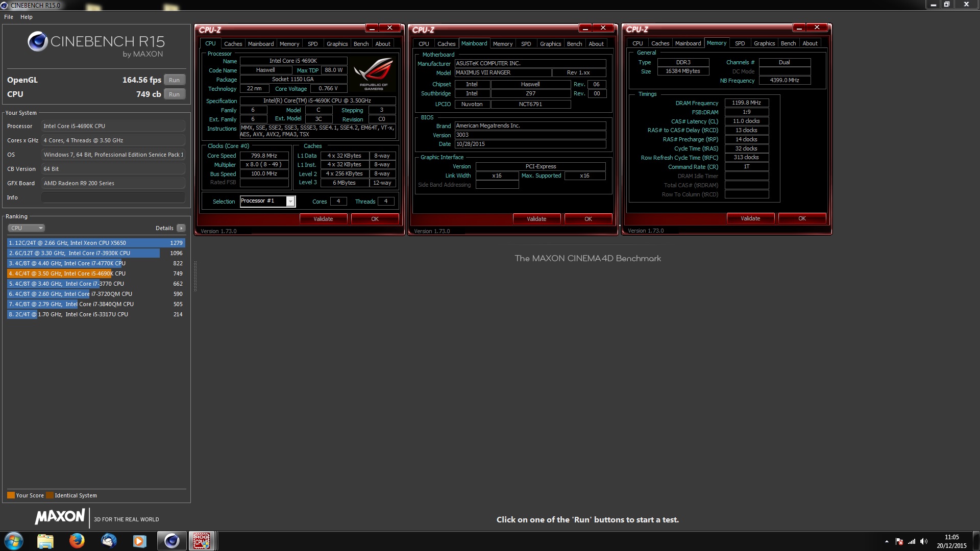Open Windows Explorer from the taskbar
Image resolution: width=980 pixels, height=551 pixels.
[x=45, y=540]
